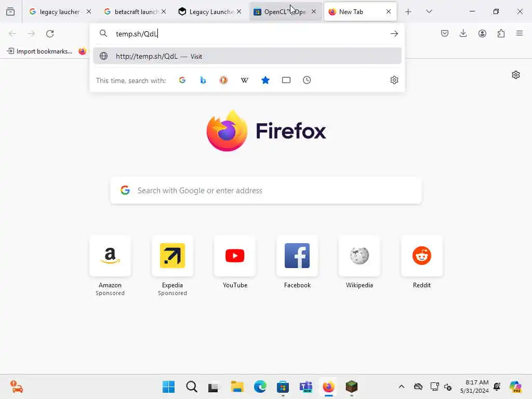Open taskbar clock showing 8:17 AM
This screenshot has width=532, height=399.
point(474,387)
